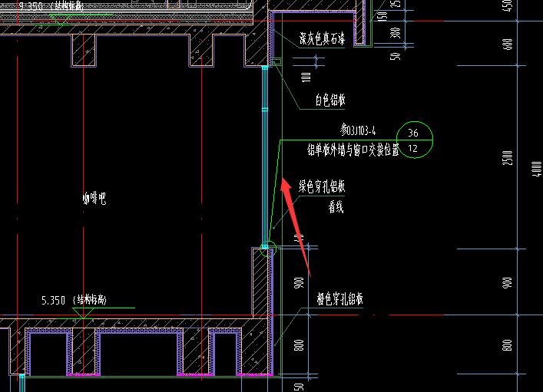Click the green detail index circle 36/12
This screenshot has height=392, width=543.
click(x=414, y=139)
